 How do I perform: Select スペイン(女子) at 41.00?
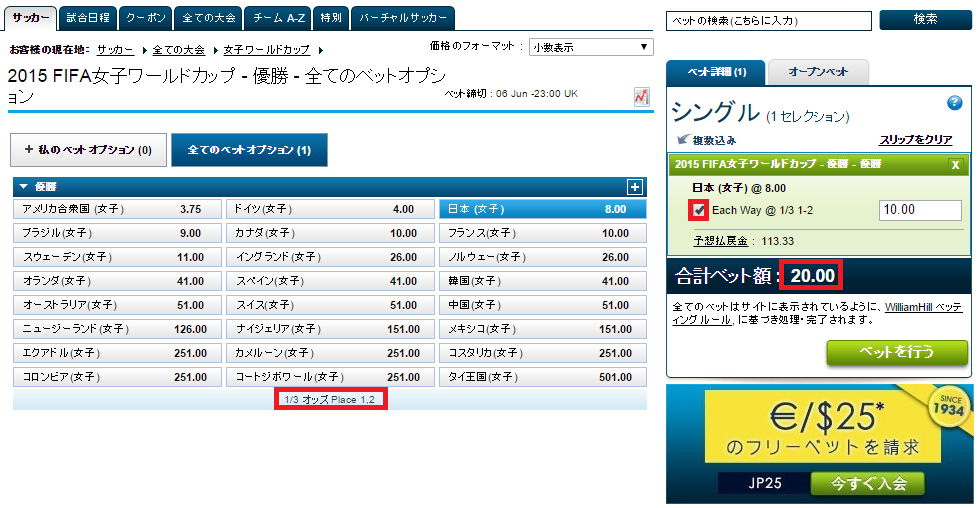click(330, 281)
